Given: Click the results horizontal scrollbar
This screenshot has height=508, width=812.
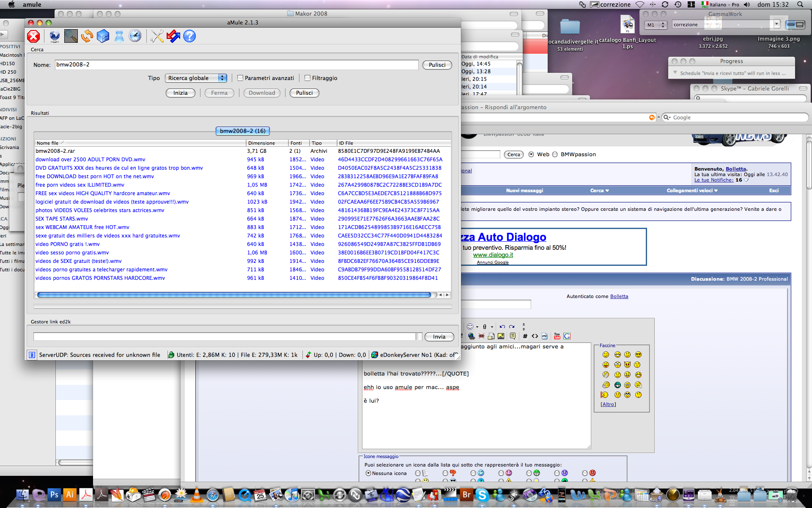Looking at the screenshot, I should click(x=234, y=295).
